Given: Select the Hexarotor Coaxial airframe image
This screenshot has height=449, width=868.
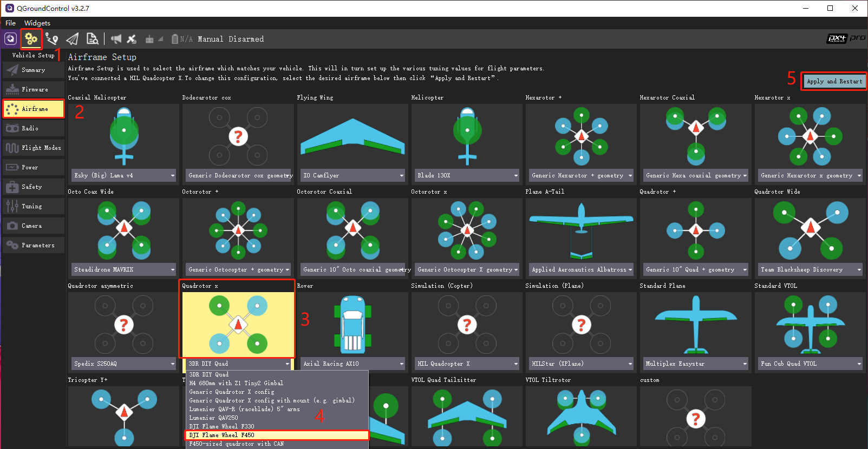Looking at the screenshot, I should (x=696, y=136).
